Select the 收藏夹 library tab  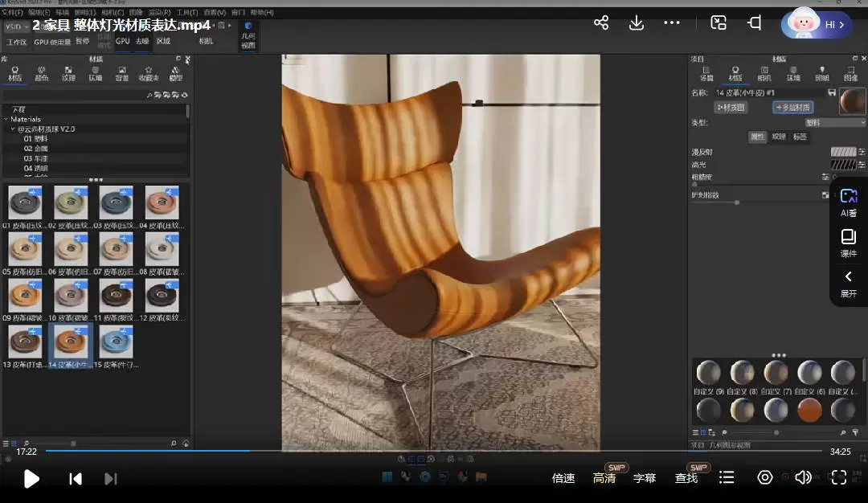(x=149, y=74)
